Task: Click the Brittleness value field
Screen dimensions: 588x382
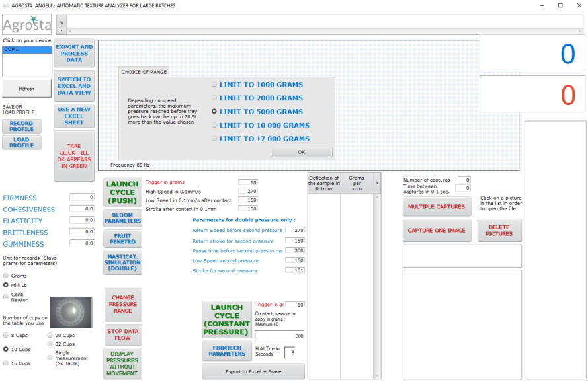Action: click(x=82, y=232)
